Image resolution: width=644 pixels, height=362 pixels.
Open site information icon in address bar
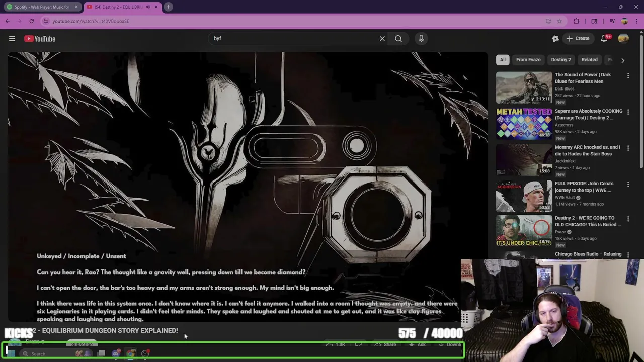point(46,21)
